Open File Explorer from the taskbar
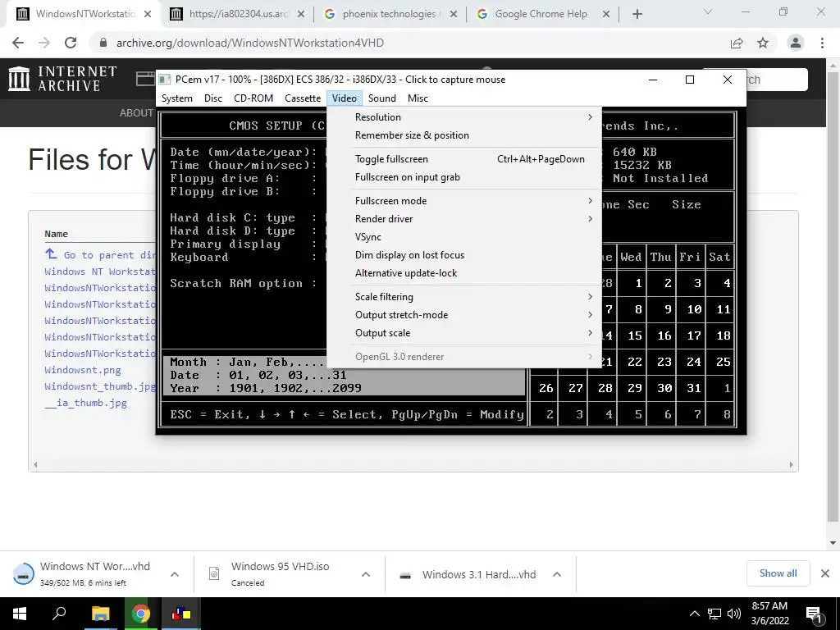Screen dimensions: 840x630 pos(100,614)
